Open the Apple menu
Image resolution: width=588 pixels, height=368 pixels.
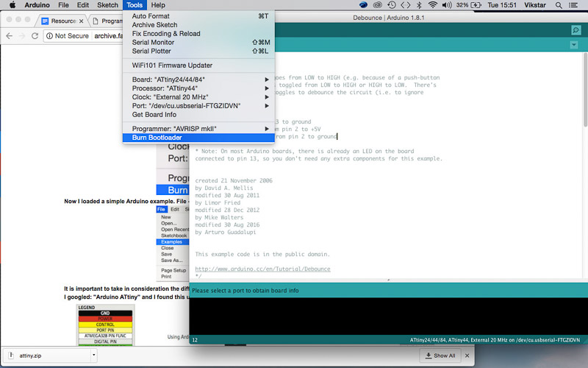click(x=12, y=5)
